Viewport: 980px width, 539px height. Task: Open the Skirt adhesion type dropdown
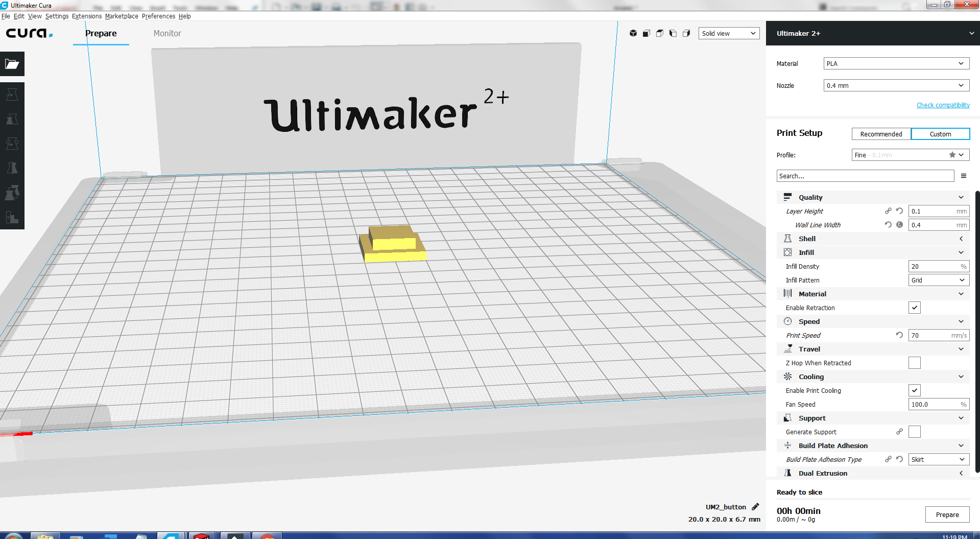pyautogui.click(x=939, y=459)
